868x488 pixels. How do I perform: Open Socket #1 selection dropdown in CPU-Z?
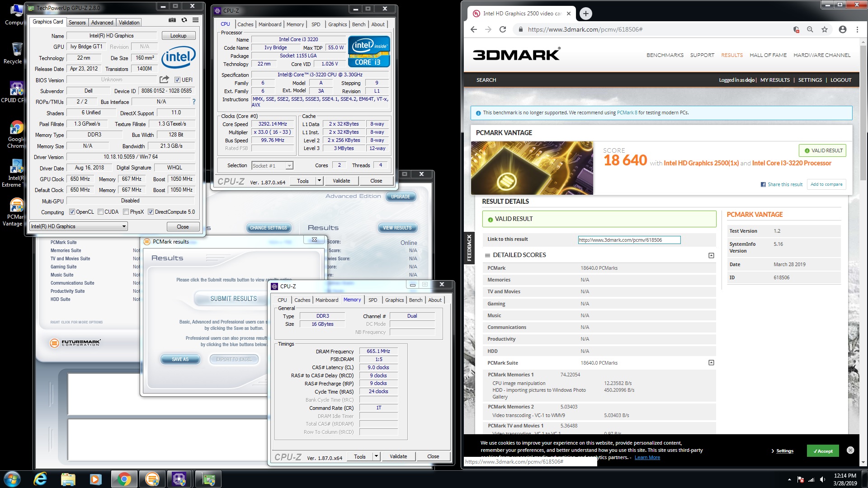[x=272, y=166]
